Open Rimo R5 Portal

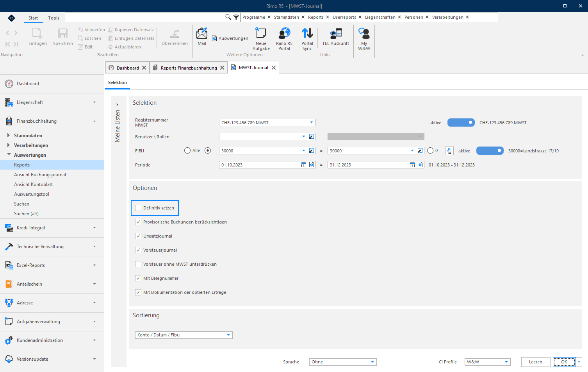(284, 39)
